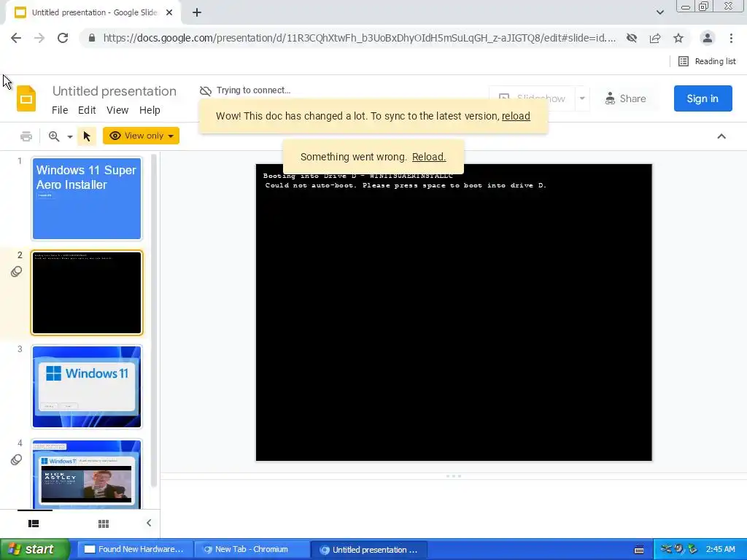Switch to New Tab - Chromium taskbar item
The image size is (747, 560).
point(252,549)
